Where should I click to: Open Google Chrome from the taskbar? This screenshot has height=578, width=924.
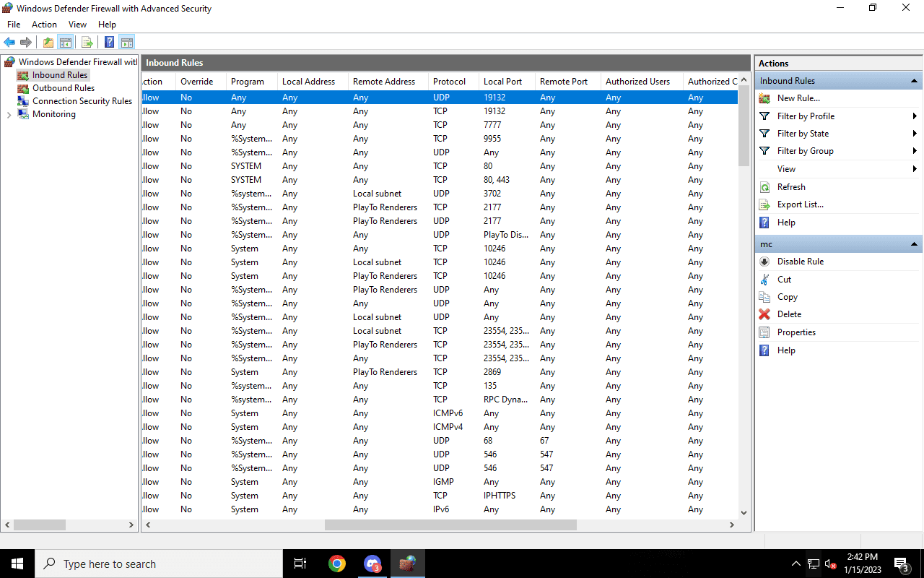point(336,564)
